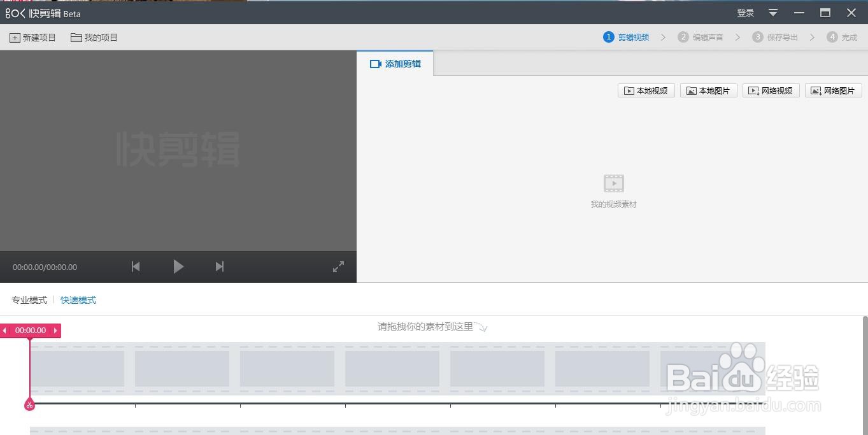Skip to next frame in the preview

[220, 266]
